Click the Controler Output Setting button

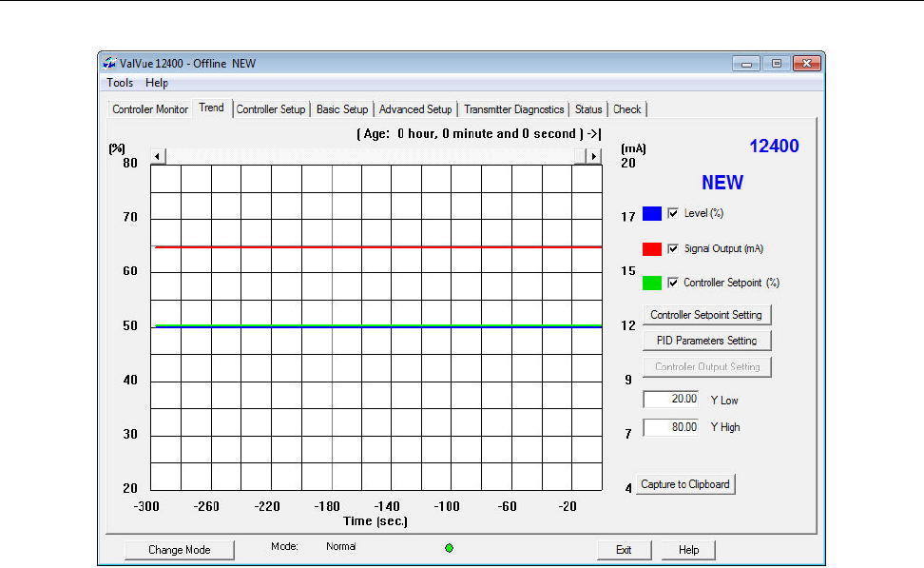point(706,367)
